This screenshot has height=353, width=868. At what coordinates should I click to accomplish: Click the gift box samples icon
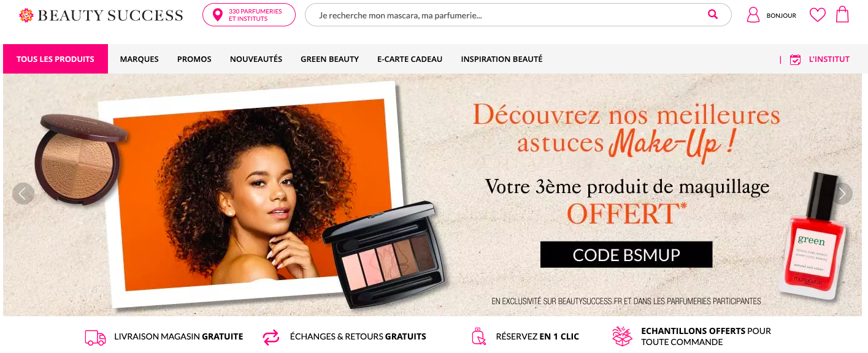pyautogui.click(x=622, y=336)
